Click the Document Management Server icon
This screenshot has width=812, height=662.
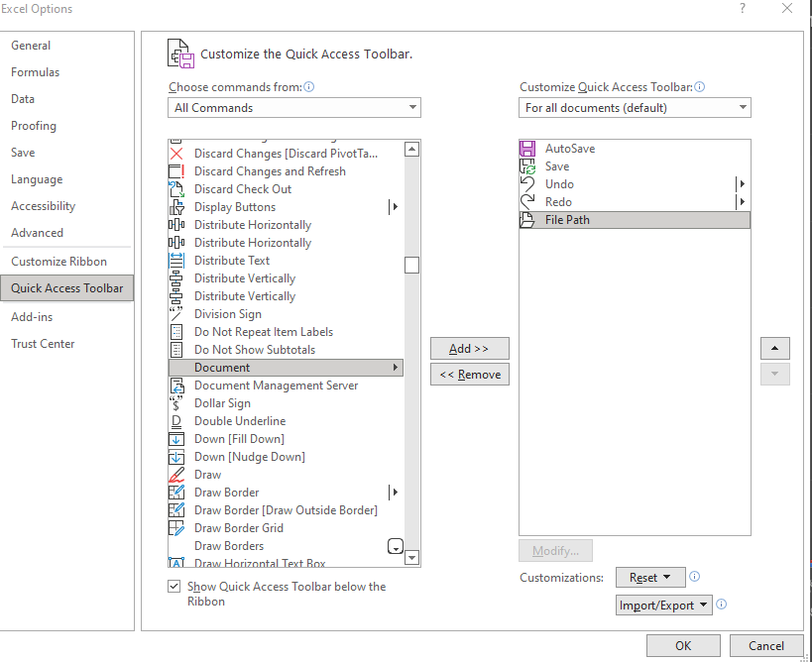176,386
